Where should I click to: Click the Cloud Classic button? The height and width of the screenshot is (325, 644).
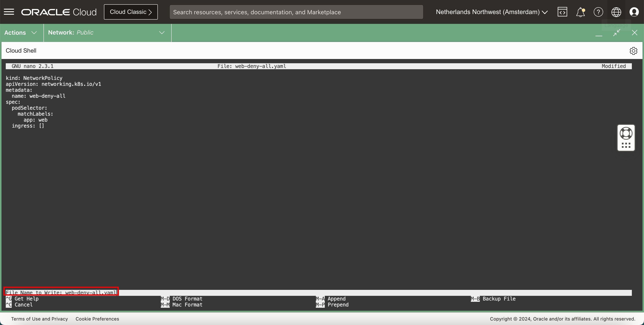131,12
